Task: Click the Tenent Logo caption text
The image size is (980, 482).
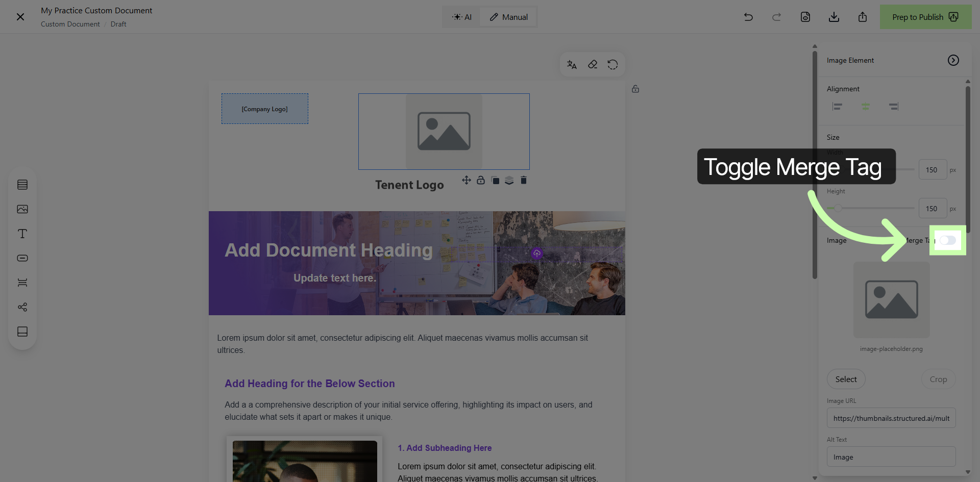Action: tap(409, 185)
